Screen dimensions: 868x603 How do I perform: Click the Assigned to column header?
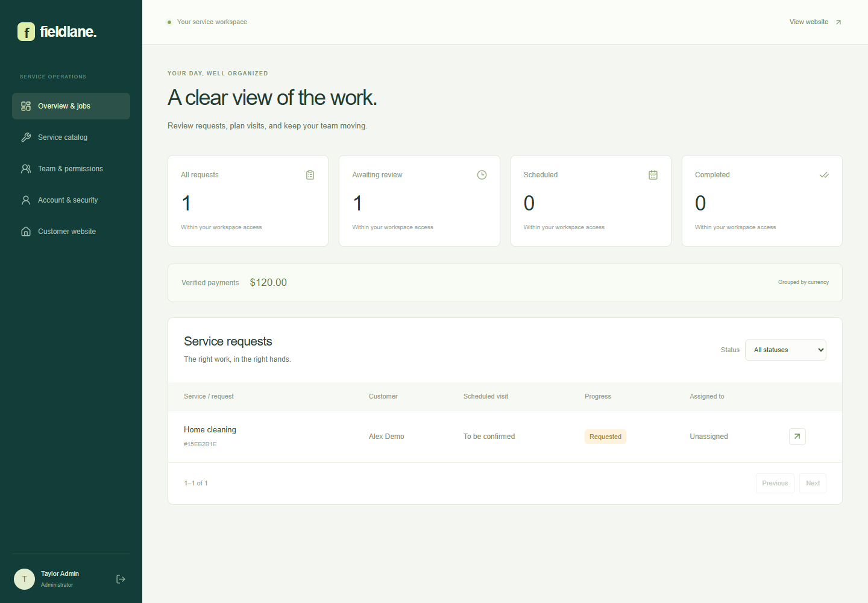tap(707, 396)
